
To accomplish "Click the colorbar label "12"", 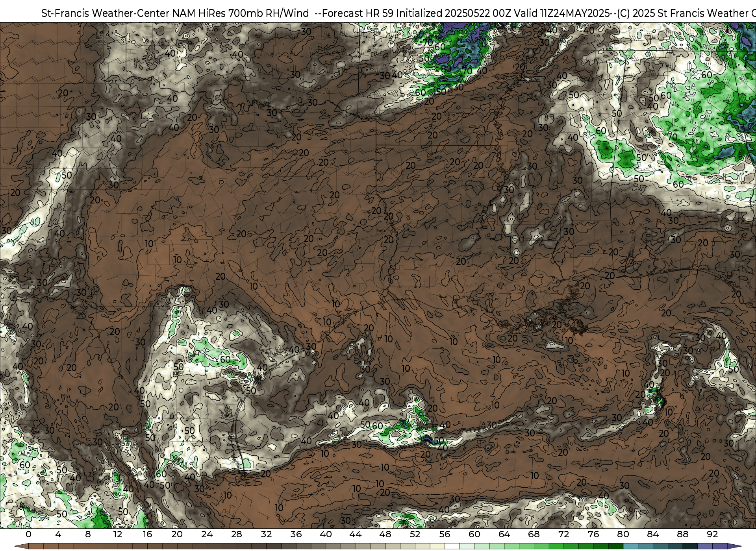I will click(x=118, y=534).
